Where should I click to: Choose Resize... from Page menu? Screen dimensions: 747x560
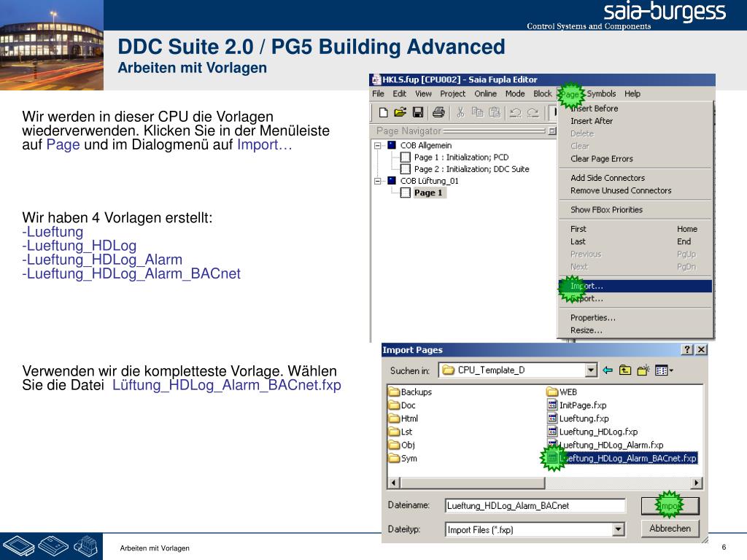pos(635,330)
